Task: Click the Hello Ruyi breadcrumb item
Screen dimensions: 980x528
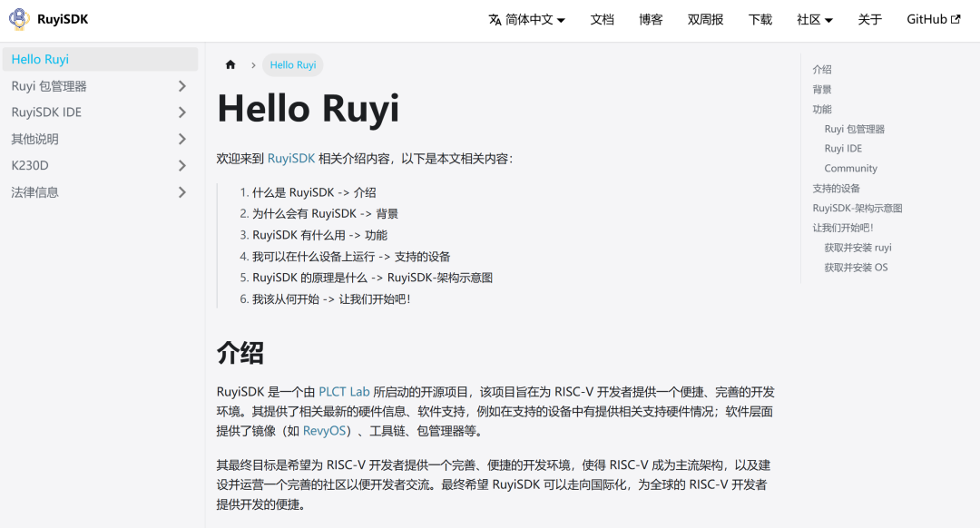Action: (292, 65)
